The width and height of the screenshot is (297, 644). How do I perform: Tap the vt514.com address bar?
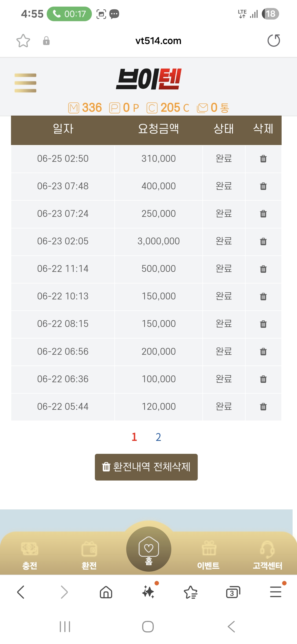coord(158,41)
